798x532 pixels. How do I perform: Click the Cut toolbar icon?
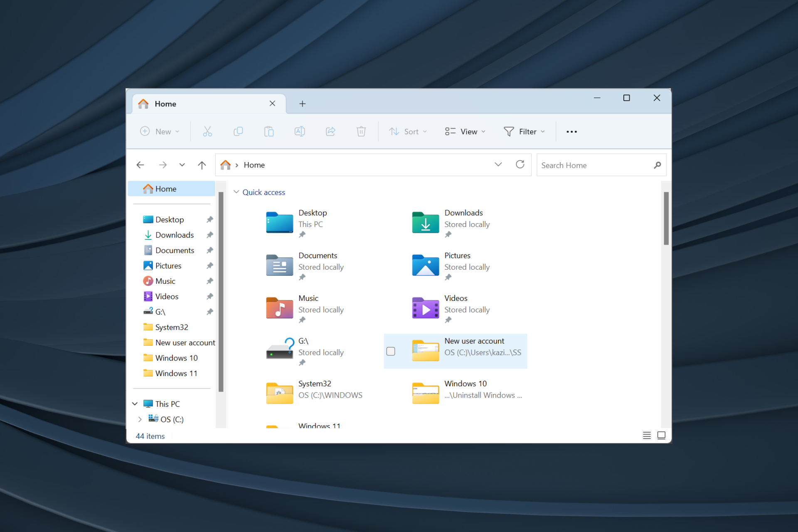(208, 132)
